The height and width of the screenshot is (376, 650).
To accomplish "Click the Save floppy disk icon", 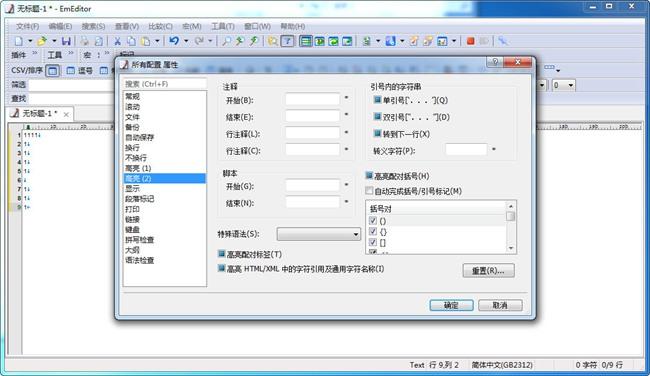I will click(66, 41).
